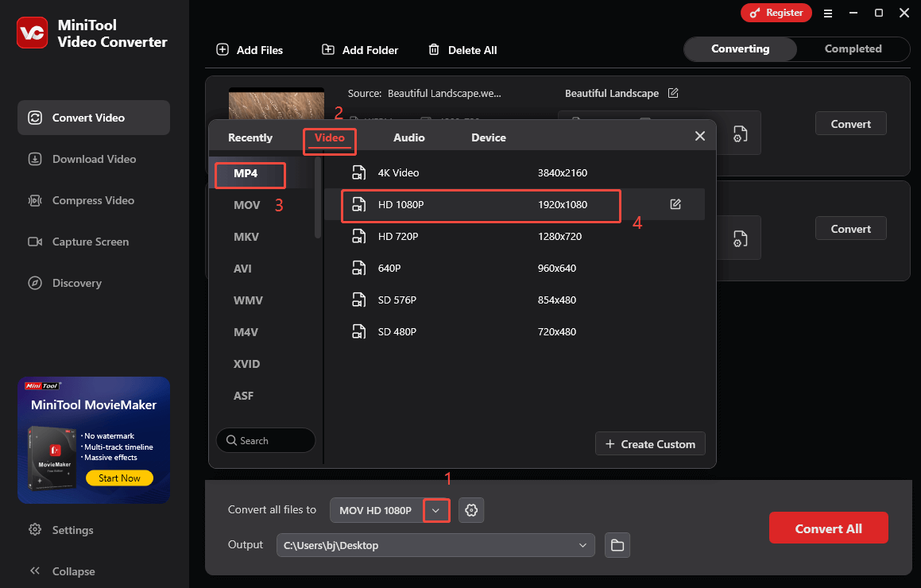Select the Recently tab in format popup
921x588 pixels.
point(250,137)
